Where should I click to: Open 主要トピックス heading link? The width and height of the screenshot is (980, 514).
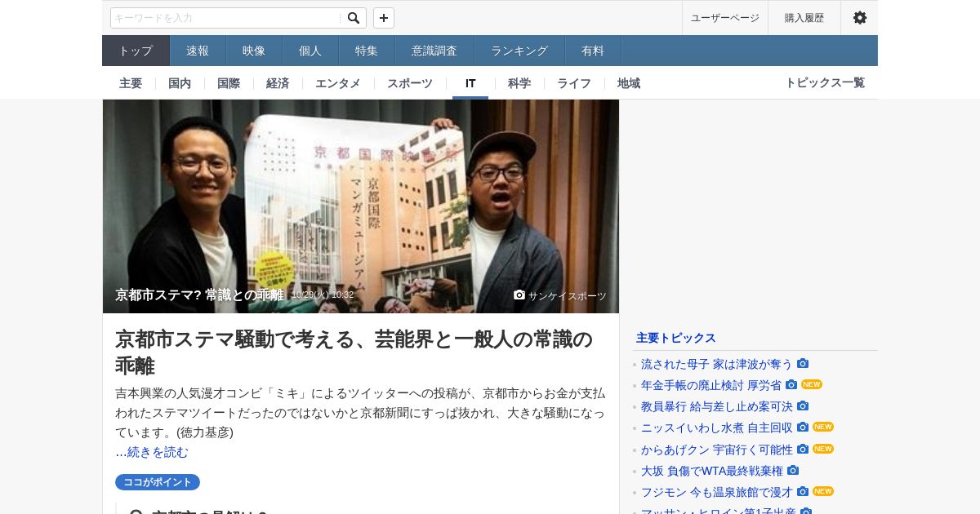coord(676,338)
